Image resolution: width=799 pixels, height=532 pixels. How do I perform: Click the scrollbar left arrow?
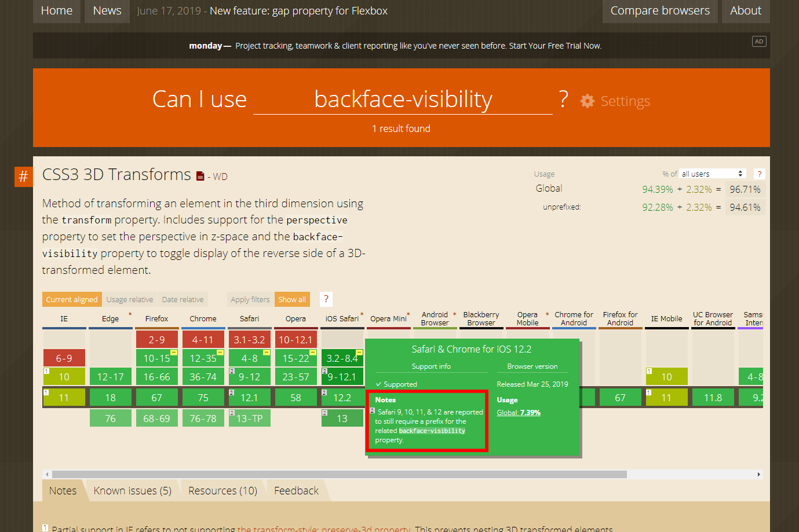click(46, 474)
